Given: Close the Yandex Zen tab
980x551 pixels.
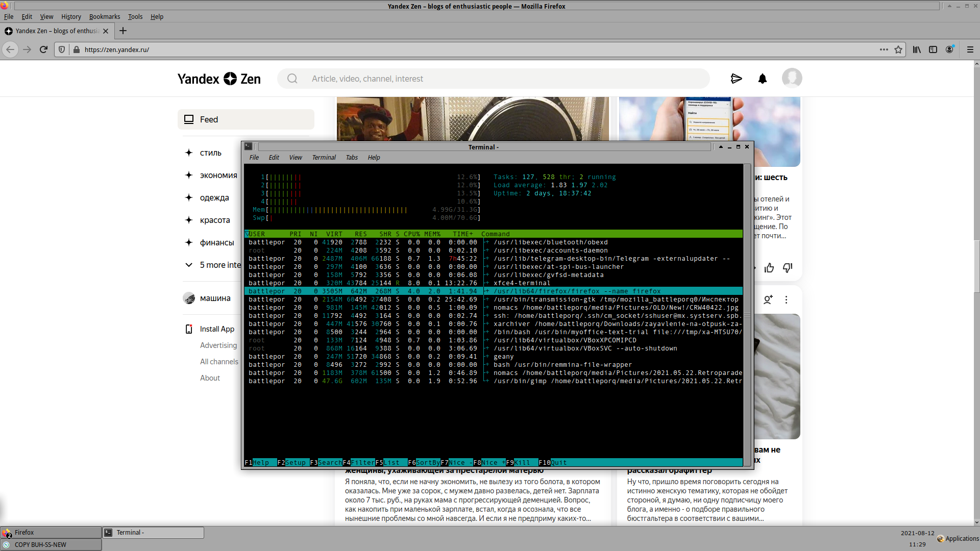Looking at the screenshot, I should point(106,31).
